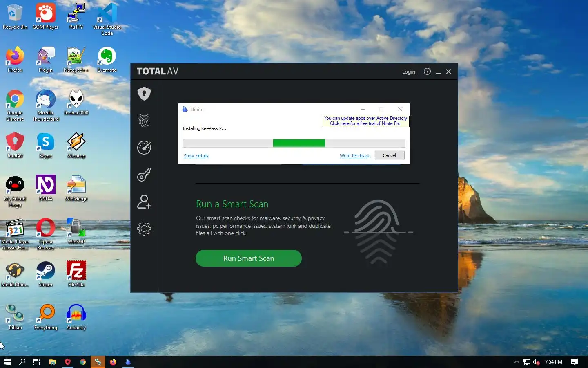Viewport: 588px width, 368px height.
Task: Select the Visual Studio Code desktop icon
Action: pos(107,20)
